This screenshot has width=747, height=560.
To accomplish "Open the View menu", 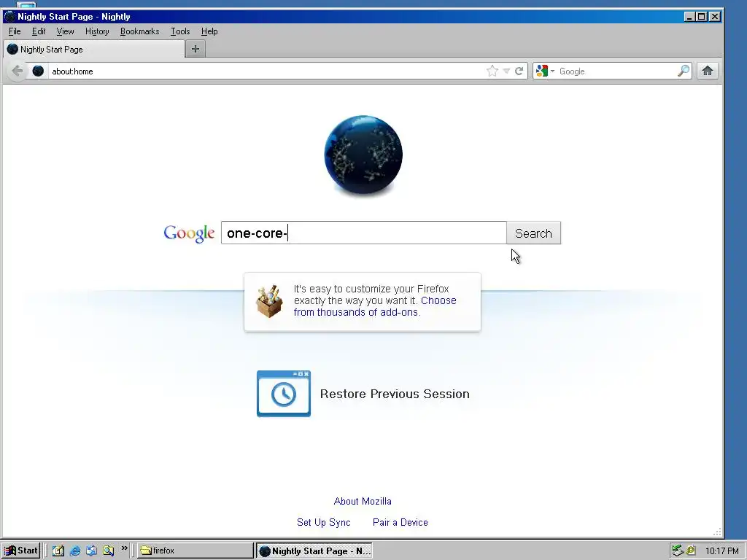I will pos(65,31).
